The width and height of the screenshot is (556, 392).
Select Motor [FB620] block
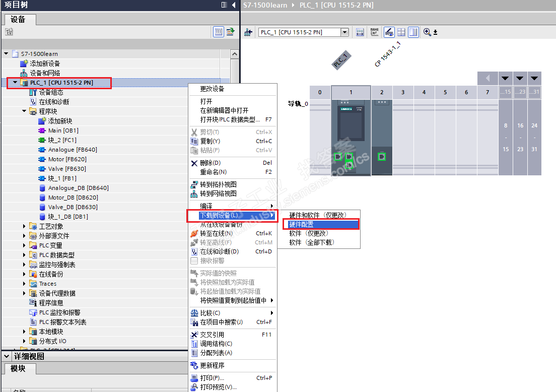point(67,159)
